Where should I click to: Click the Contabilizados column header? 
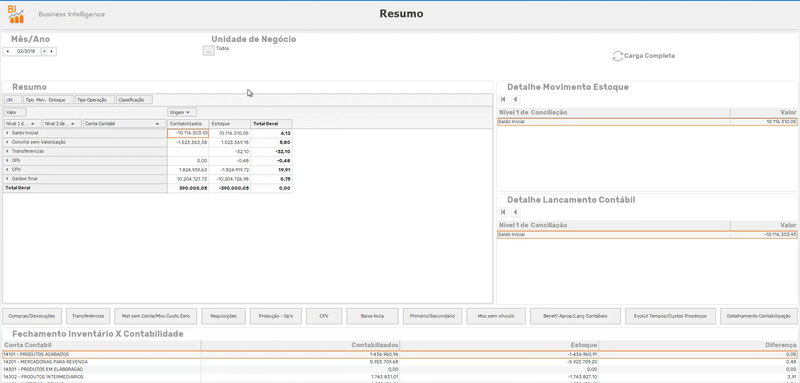[x=188, y=123]
